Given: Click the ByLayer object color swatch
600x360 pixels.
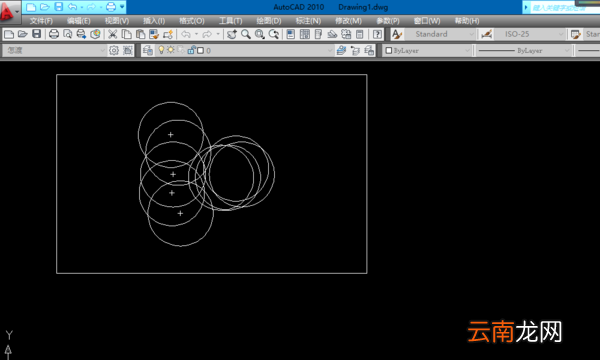Looking at the screenshot, I should 388,50.
